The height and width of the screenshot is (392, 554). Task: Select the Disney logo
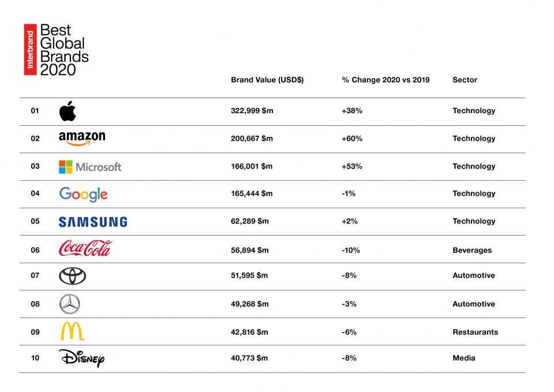(x=81, y=358)
